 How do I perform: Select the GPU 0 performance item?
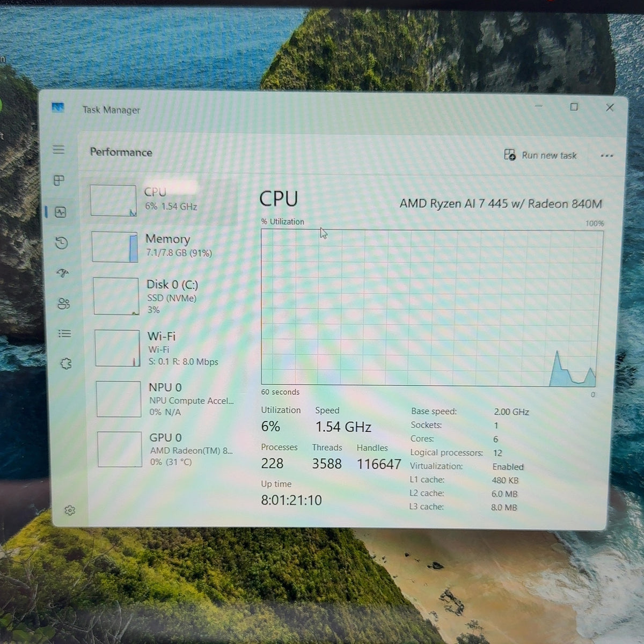[x=168, y=449]
